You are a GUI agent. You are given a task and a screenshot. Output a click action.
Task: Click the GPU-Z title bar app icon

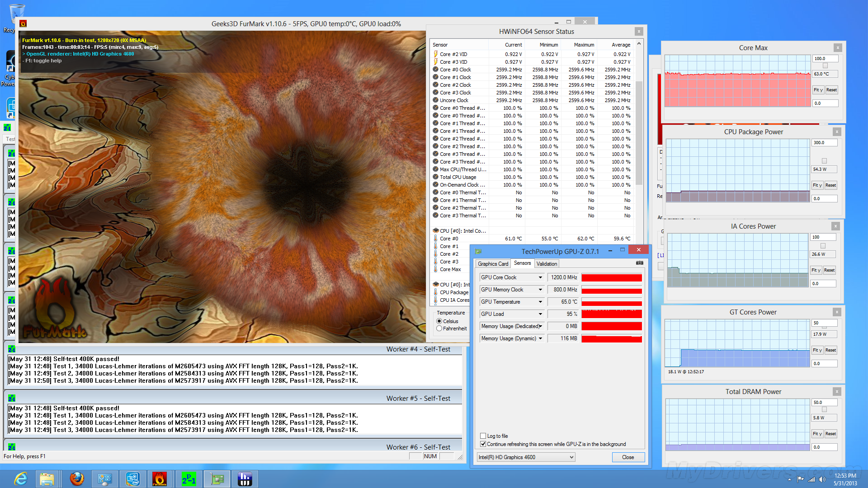click(x=478, y=251)
